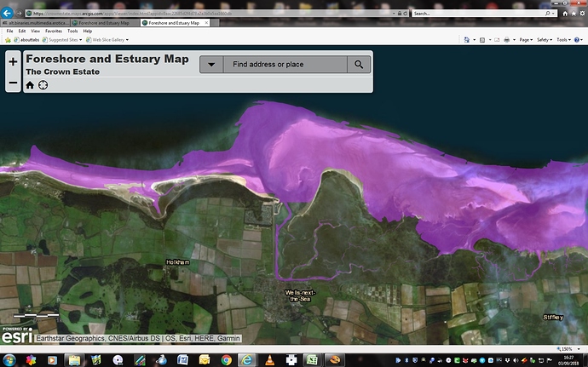Expand the address bar history dropdown

[394, 14]
